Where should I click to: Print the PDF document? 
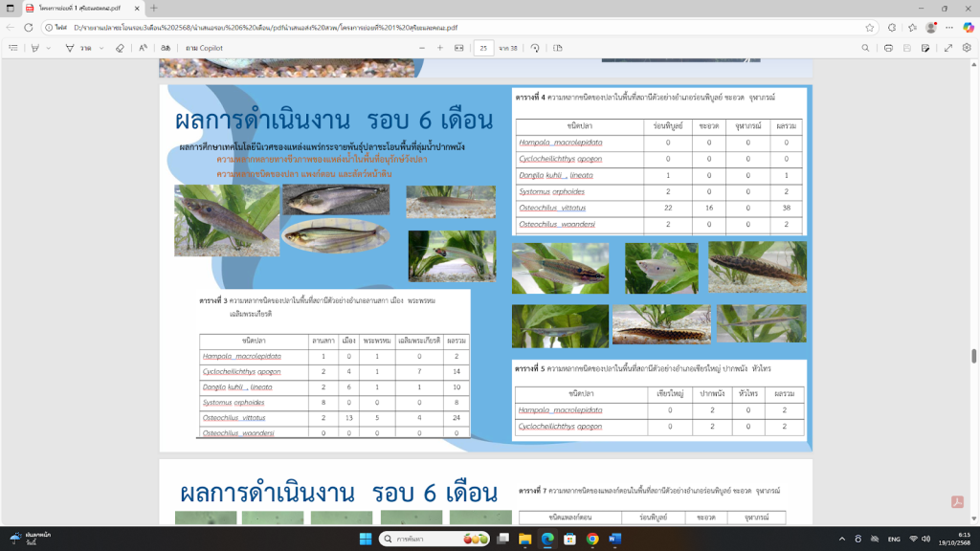889,47
